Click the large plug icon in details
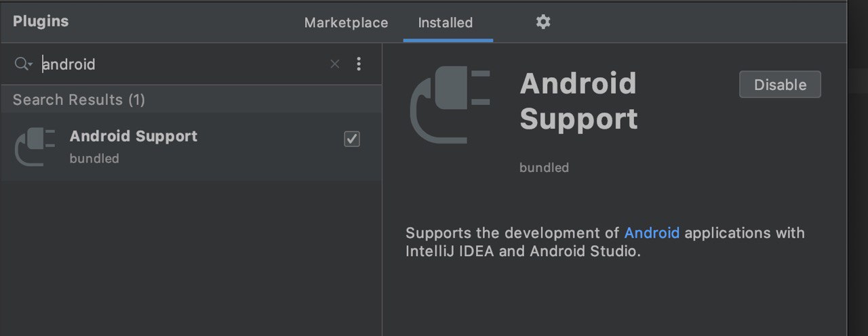The width and height of the screenshot is (868, 336). 450,105
